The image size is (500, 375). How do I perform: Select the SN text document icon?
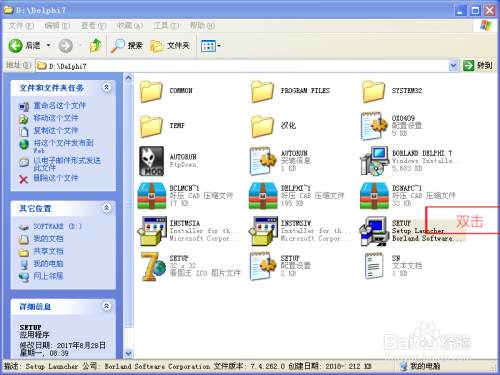point(374,266)
